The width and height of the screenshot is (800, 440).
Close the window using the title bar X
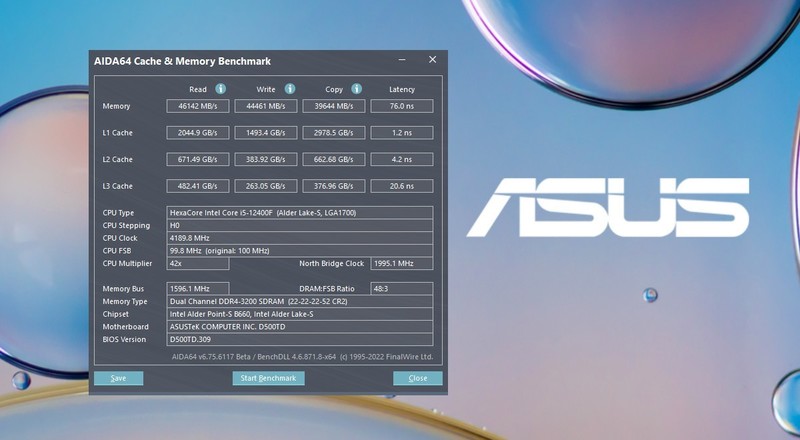[432, 60]
